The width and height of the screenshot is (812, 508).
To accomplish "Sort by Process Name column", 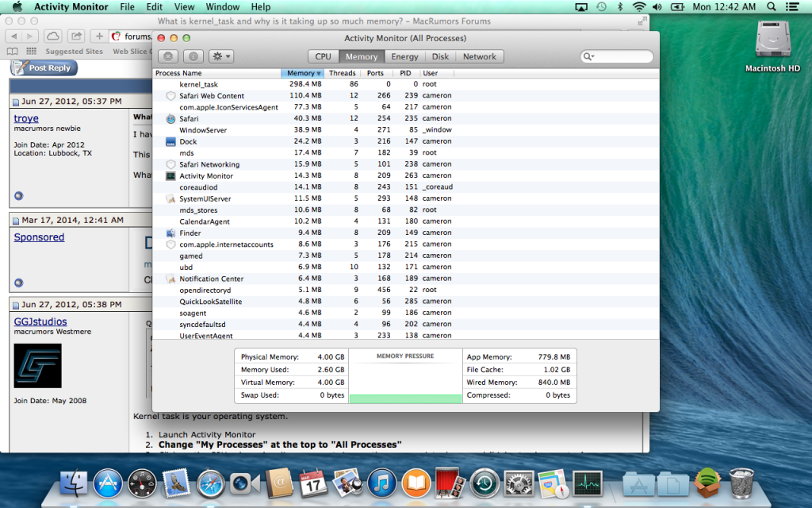I will pos(217,73).
